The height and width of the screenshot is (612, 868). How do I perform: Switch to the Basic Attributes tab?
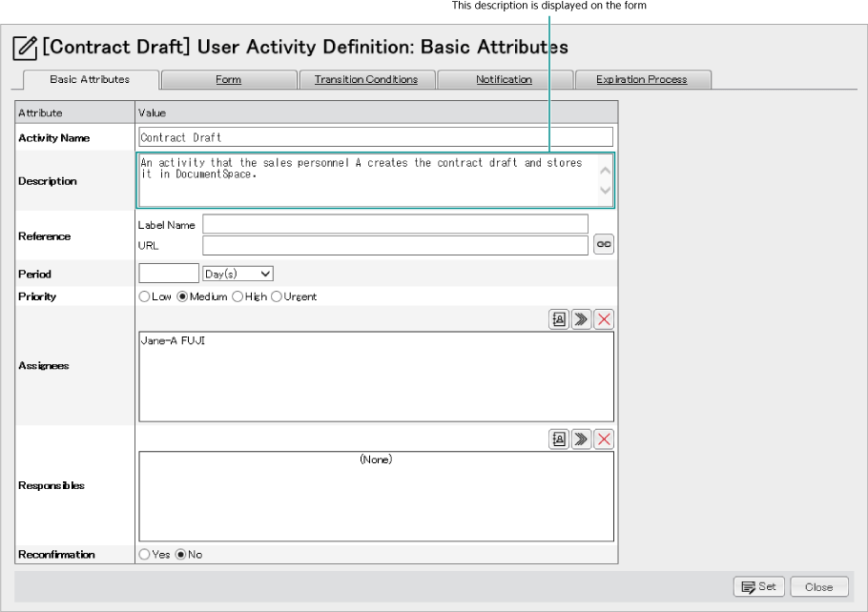[90, 79]
